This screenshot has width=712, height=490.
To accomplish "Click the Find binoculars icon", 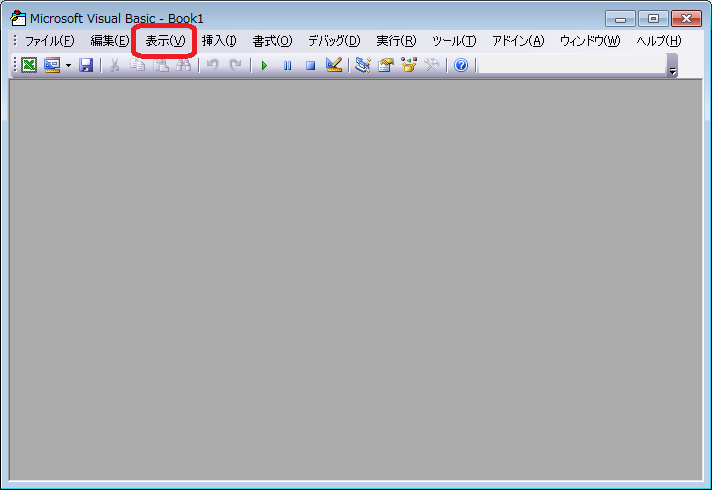I will [x=183, y=65].
